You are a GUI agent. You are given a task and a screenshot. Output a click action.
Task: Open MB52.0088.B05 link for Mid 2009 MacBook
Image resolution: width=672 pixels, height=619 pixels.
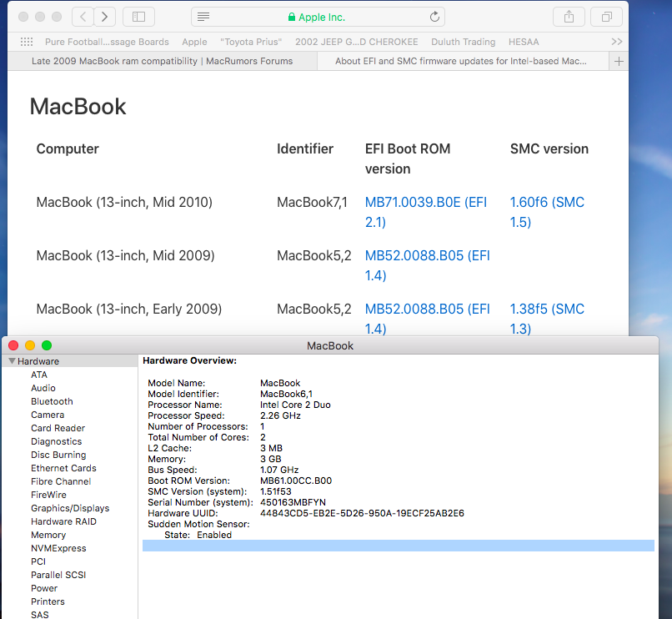point(427,265)
